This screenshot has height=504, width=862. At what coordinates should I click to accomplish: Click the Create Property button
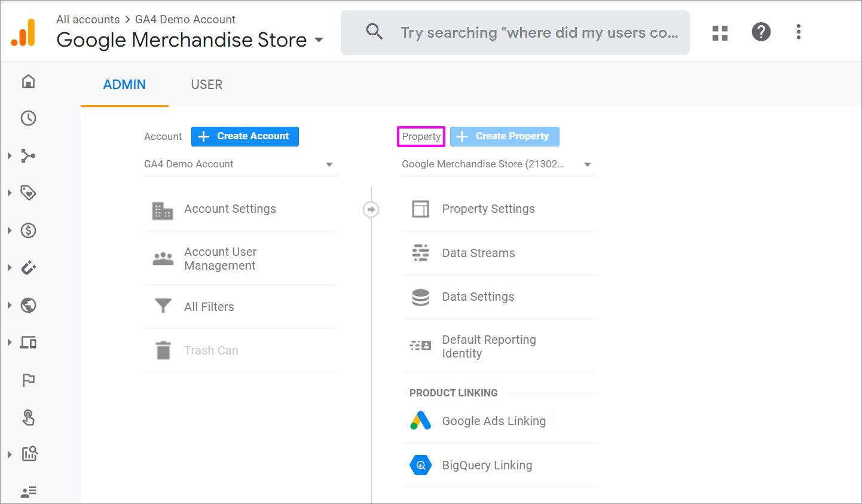coord(505,136)
